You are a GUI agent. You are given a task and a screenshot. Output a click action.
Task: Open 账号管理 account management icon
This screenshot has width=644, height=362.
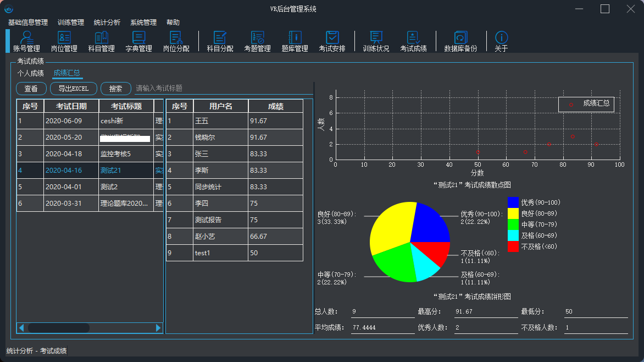click(26, 41)
